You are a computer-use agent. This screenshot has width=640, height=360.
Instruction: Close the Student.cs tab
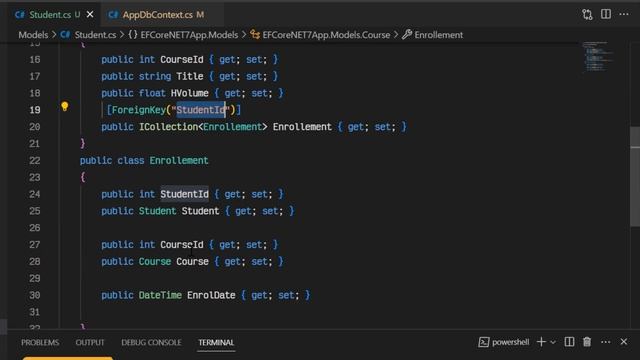click(x=90, y=15)
